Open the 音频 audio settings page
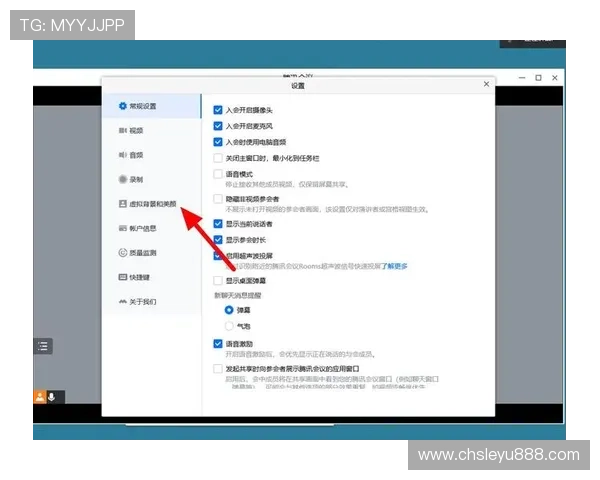This screenshot has width=600, height=480. pos(152,155)
